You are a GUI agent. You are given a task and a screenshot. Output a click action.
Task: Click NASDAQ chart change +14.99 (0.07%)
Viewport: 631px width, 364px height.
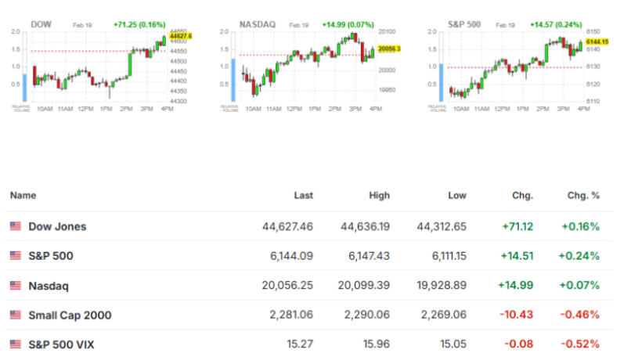[x=348, y=25]
